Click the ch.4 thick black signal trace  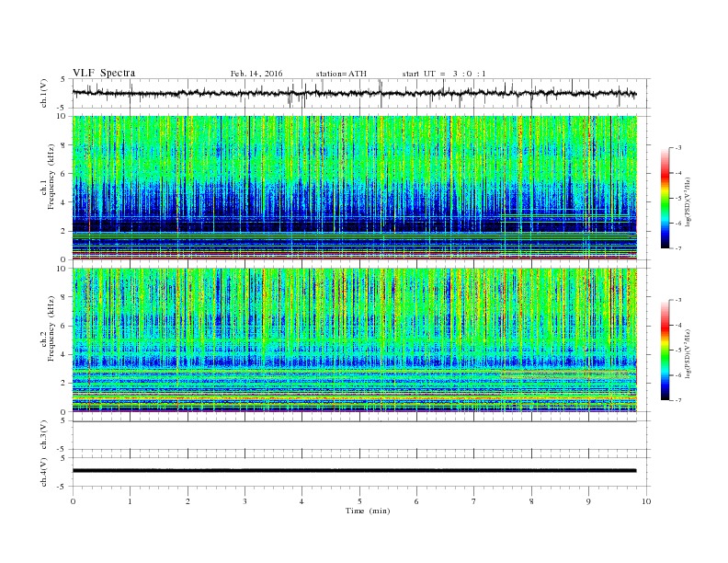[x=354, y=471]
